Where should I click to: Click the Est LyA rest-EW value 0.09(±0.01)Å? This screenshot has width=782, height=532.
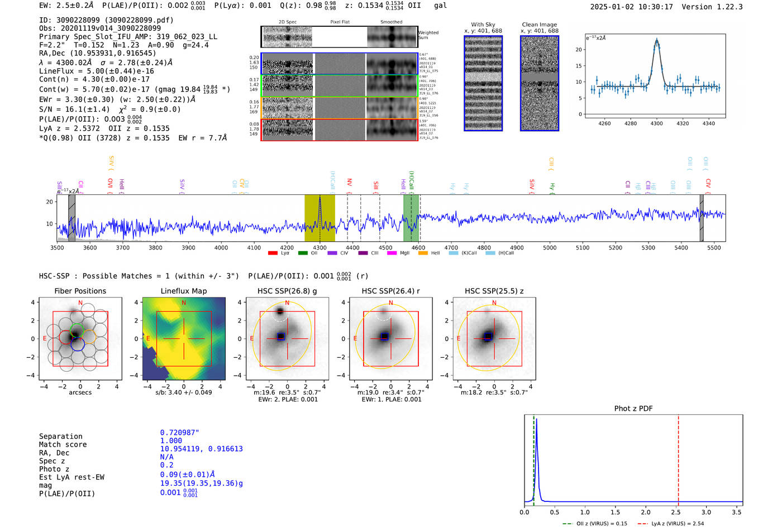pos(188,475)
